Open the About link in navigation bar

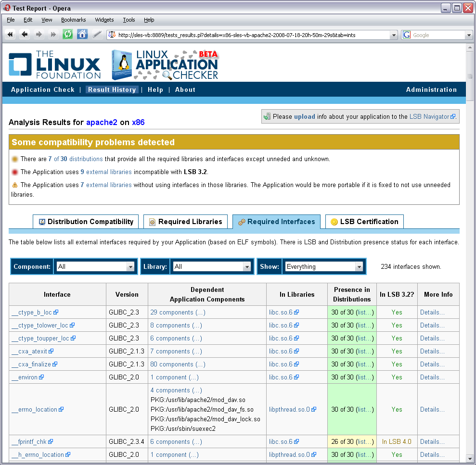click(185, 89)
